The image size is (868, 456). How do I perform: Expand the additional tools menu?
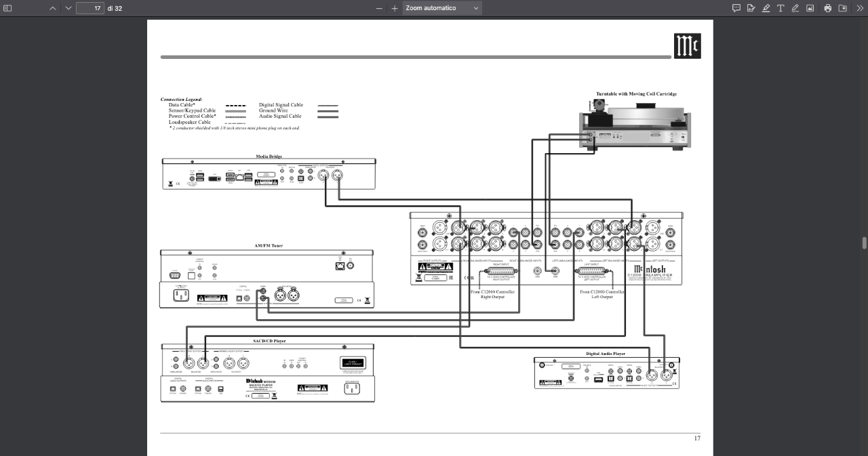coord(860,8)
